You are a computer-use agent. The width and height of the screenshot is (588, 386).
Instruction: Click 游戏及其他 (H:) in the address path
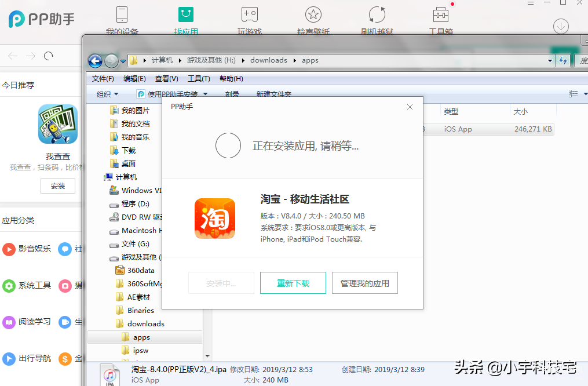click(x=211, y=60)
